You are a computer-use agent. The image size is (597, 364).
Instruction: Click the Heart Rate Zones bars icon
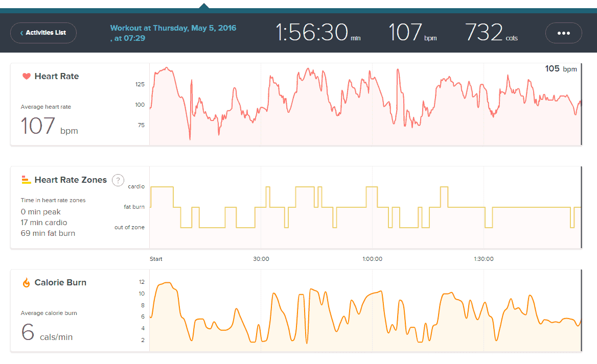tap(26, 180)
